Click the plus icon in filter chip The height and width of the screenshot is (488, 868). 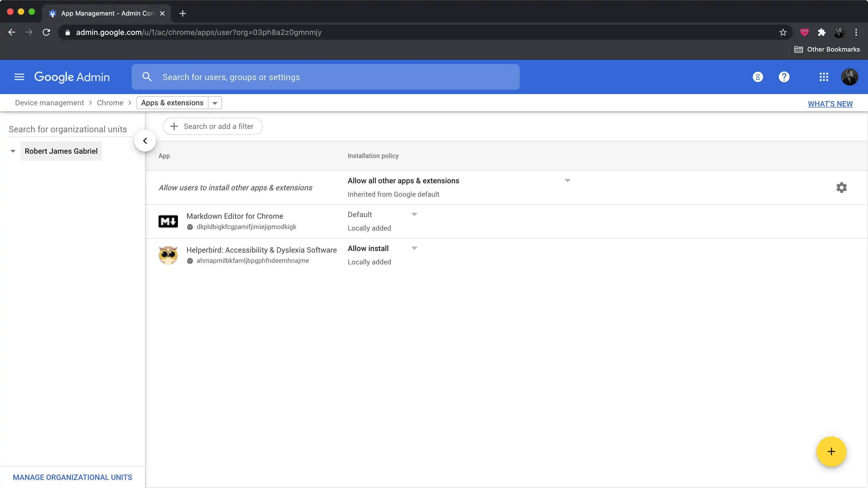pos(174,126)
